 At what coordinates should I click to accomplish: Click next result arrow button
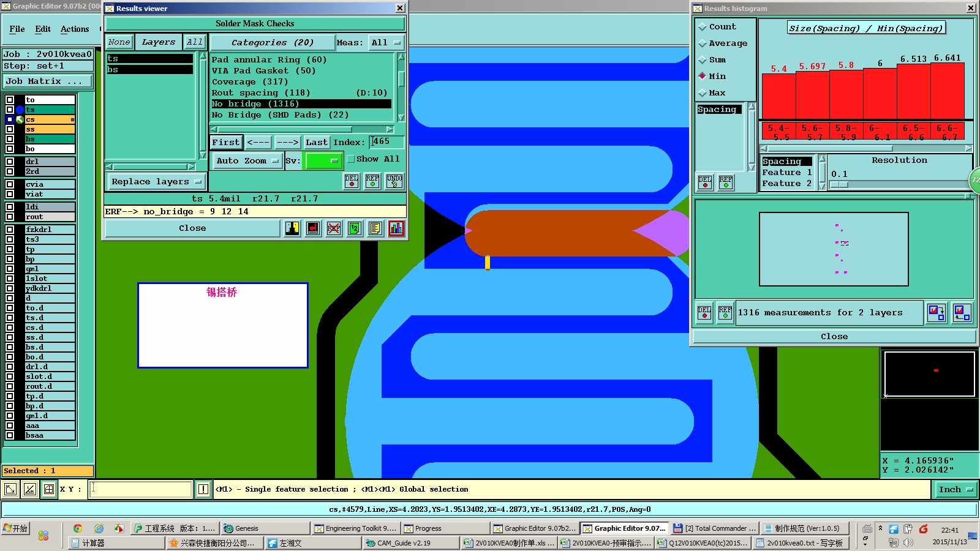(x=287, y=142)
